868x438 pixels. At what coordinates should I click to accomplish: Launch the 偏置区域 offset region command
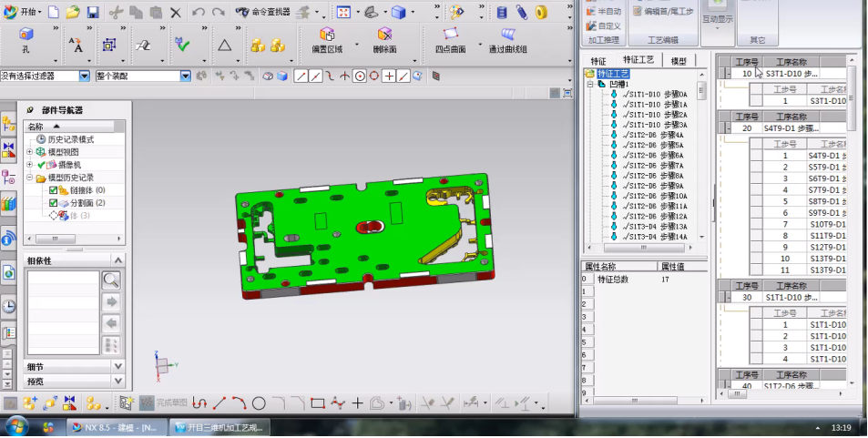(327, 40)
